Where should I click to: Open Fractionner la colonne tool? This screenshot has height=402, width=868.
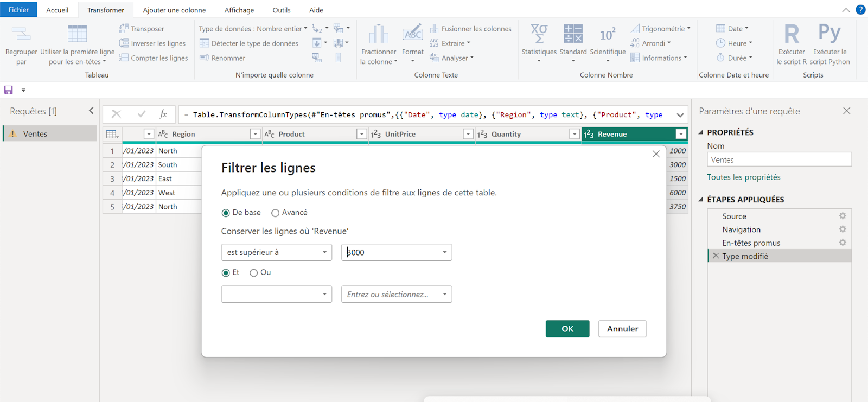click(x=379, y=46)
